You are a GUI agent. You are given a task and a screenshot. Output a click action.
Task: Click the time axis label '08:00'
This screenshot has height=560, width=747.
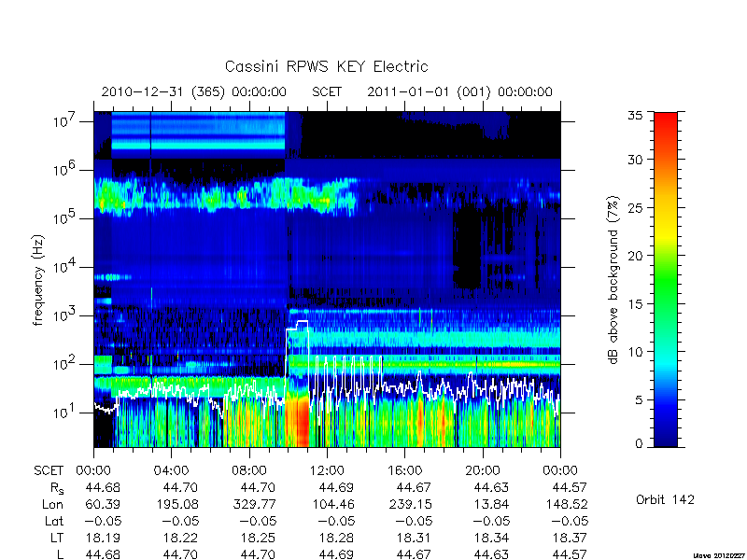pyautogui.click(x=248, y=471)
